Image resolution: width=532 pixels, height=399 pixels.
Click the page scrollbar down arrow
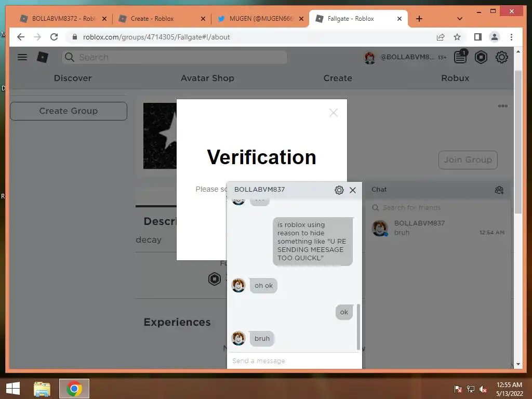click(518, 364)
